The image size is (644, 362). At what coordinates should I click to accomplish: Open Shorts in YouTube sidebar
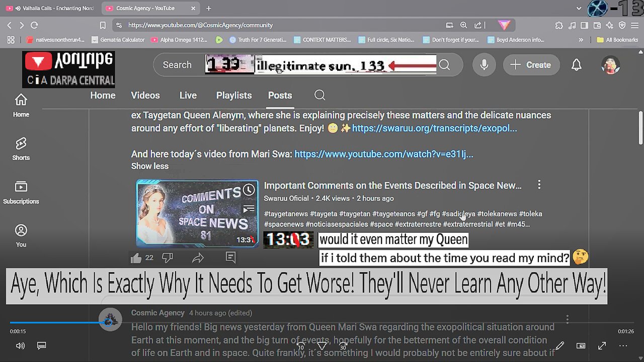point(21,149)
